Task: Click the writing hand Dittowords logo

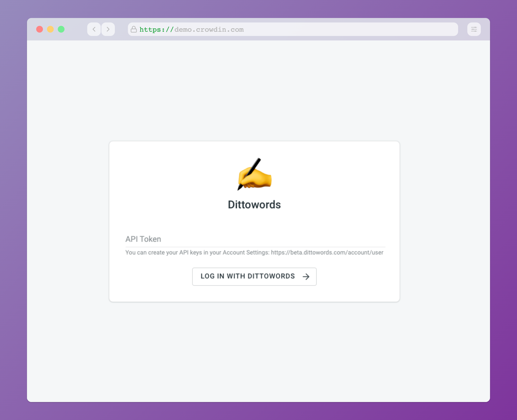Action: point(254,174)
